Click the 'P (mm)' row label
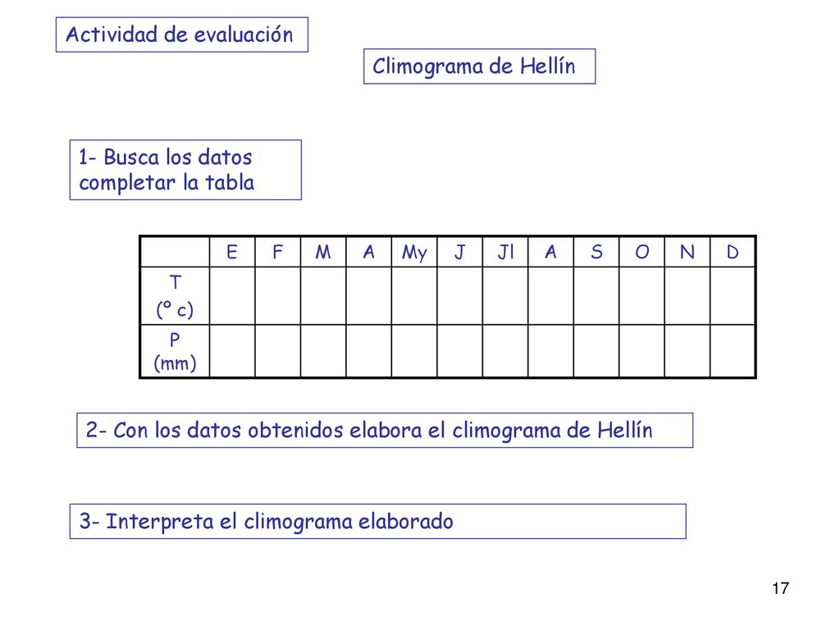Viewport: 840px width, 630px height. click(175, 351)
